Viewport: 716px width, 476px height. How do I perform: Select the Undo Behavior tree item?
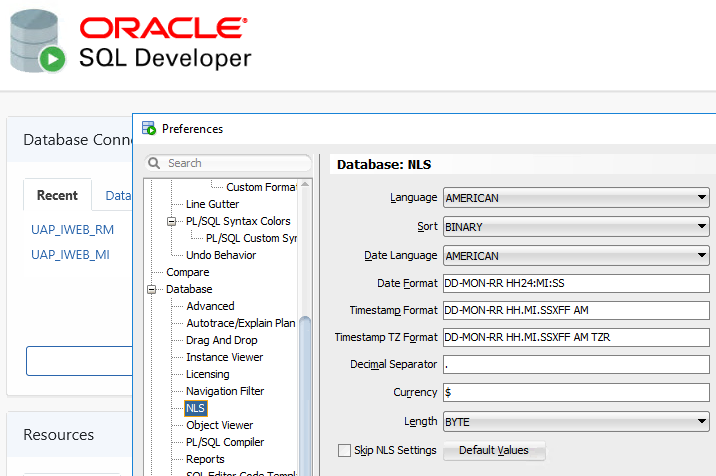(221, 255)
